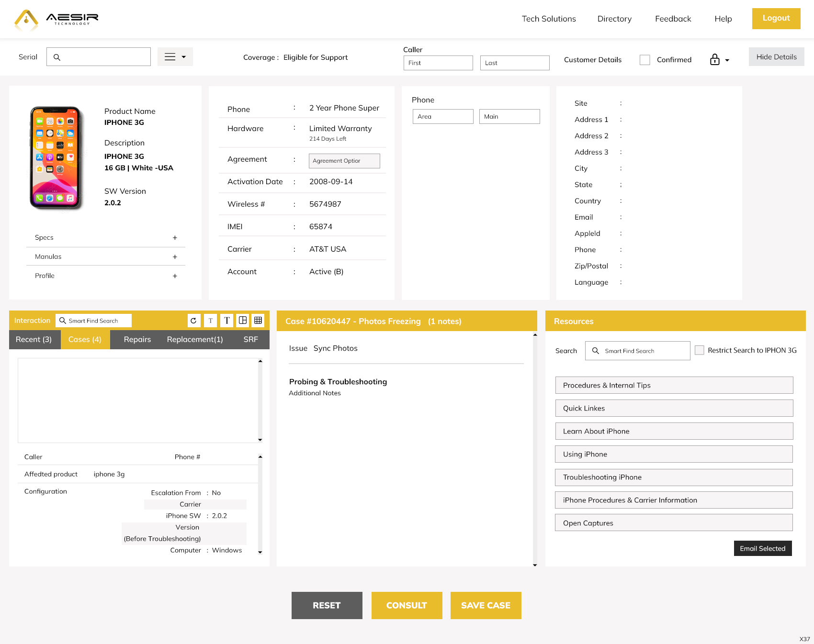This screenshot has height=644, width=814.
Task: Open the hamburger list dropdown beside Serial
Action: [x=175, y=57]
